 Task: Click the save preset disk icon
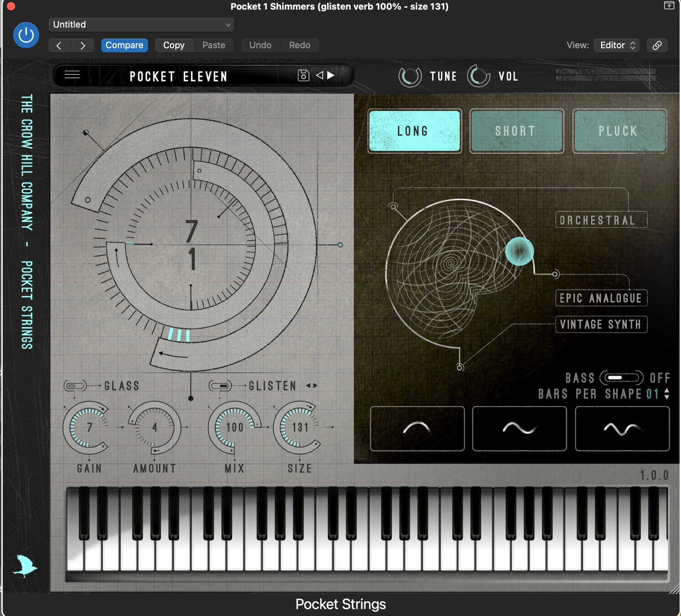coord(303,75)
